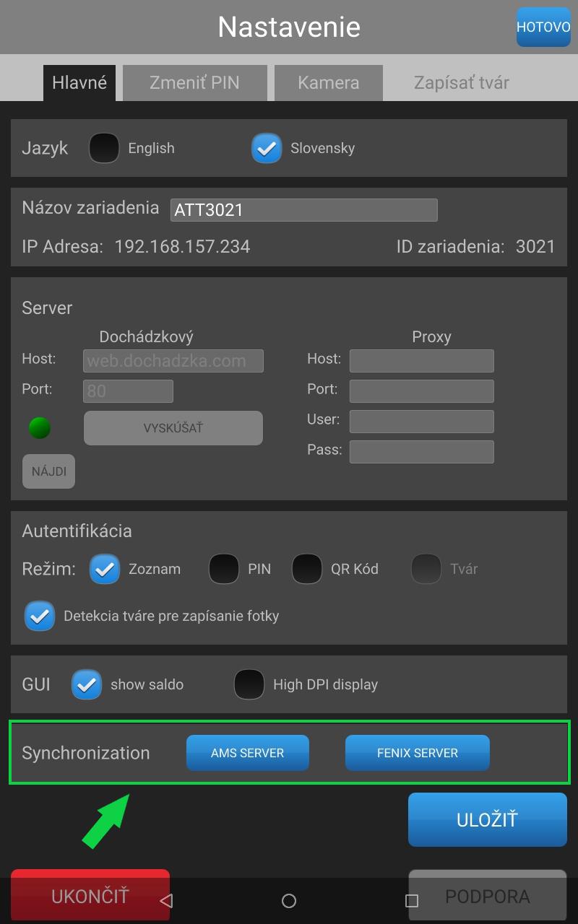This screenshot has width=578, height=924.
Task: Enable the High DPI display checkbox
Action: point(249,684)
